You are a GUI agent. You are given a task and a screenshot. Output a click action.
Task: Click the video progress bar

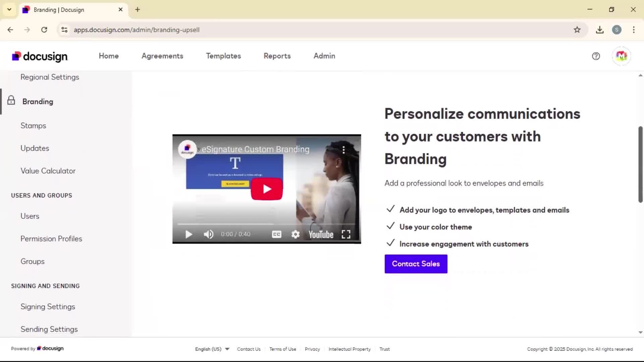click(266, 224)
